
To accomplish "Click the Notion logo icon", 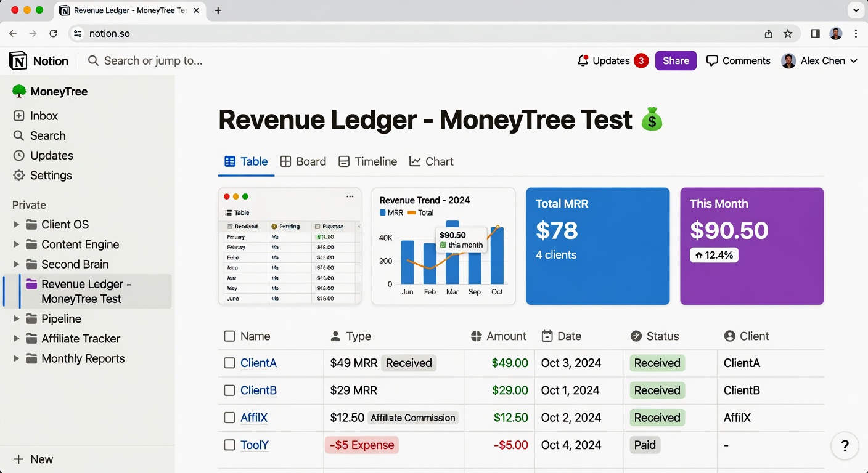I will [x=18, y=60].
